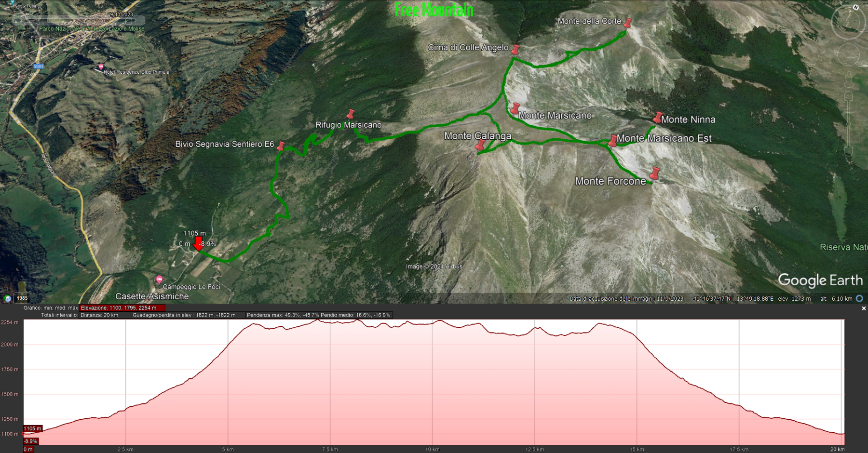Click the Guadagno/perdita in elev. field
The image size is (868, 453).
(x=187, y=315)
